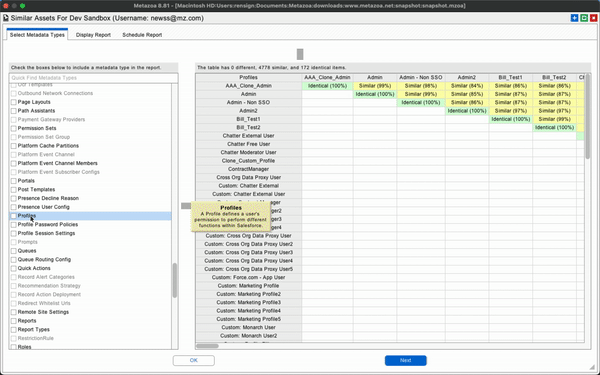
Task: Enable the Profile Password Policies checkbox
Action: click(14, 225)
